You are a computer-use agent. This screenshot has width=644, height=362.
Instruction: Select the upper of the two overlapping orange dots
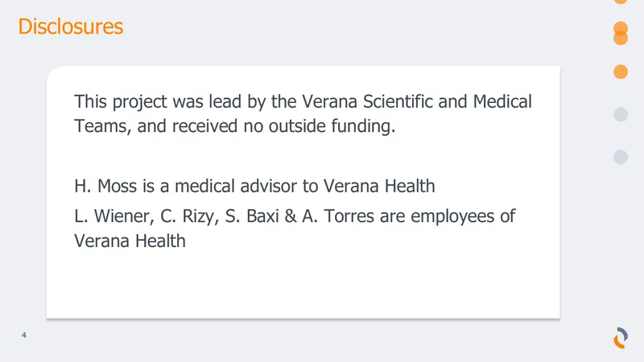click(621, 28)
